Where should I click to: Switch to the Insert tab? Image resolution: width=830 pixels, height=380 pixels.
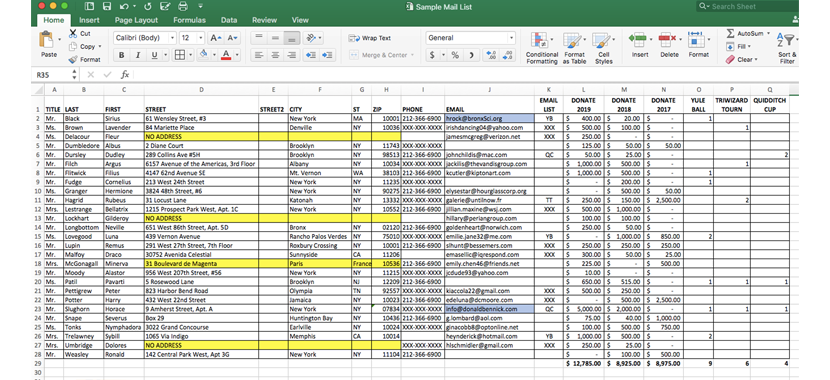click(89, 20)
